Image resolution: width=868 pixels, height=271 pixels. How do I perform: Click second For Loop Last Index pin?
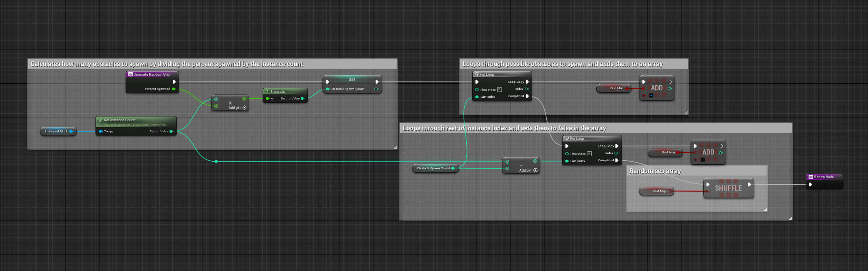coord(567,161)
